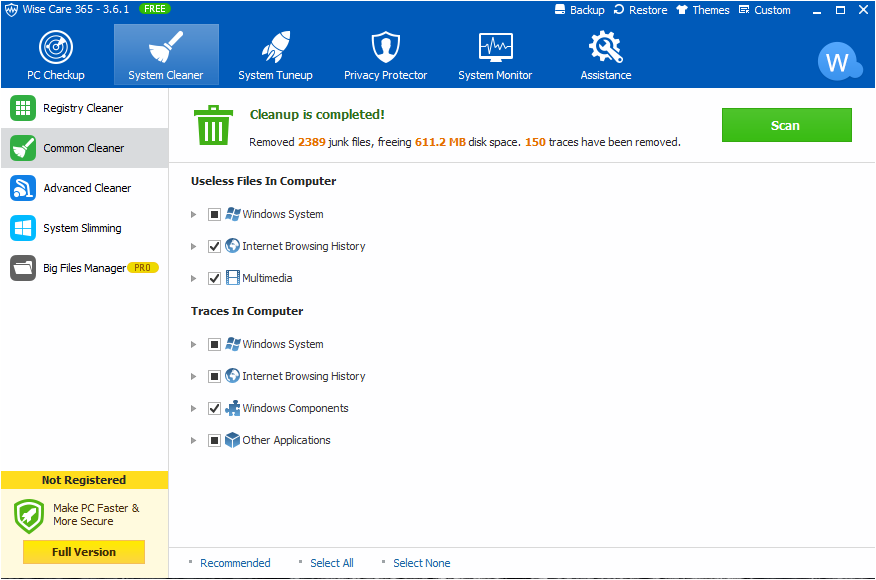
Task: Click the Select None link
Action: pyautogui.click(x=422, y=563)
